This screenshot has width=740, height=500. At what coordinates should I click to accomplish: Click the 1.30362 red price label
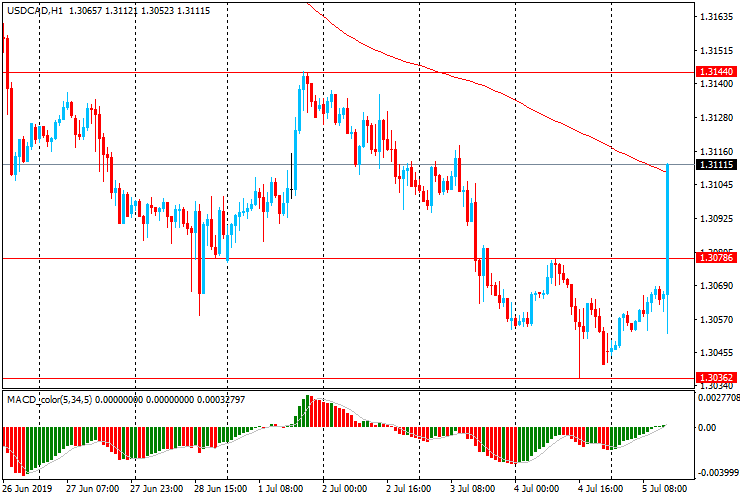716,378
